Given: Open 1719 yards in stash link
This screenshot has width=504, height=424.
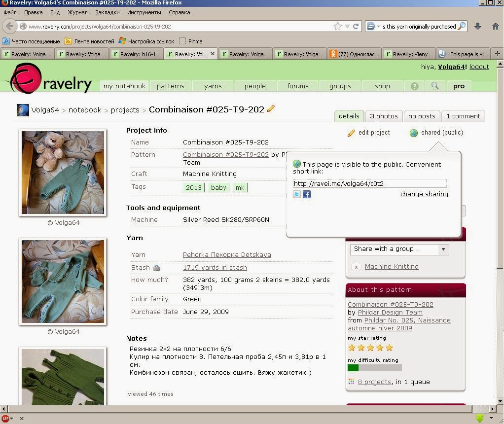Looking at the screenshot, I should (215, 267).
